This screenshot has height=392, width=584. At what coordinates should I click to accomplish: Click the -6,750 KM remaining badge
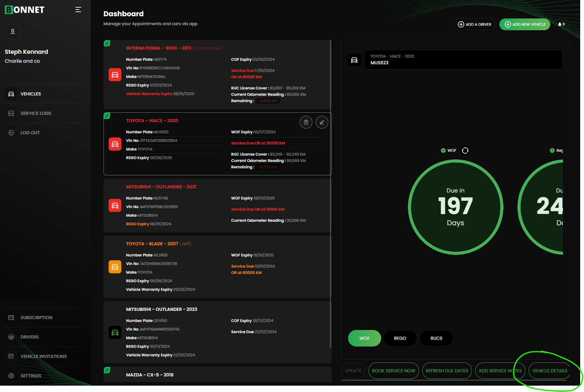(x=268, y=167)
